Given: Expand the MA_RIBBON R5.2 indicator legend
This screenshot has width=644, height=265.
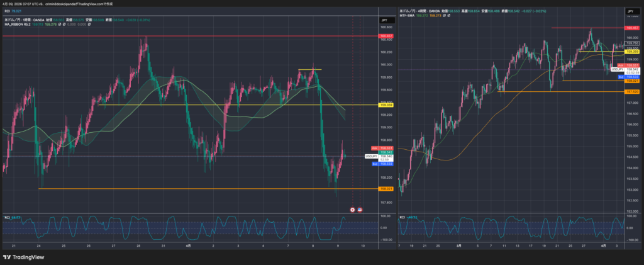Looking at the screenshot, I should pos(18,25).
